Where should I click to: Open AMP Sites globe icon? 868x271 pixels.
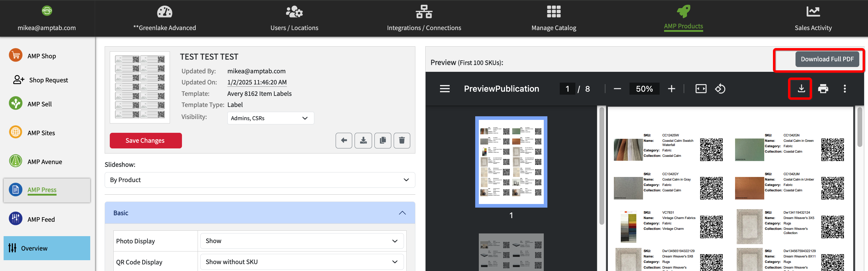16,132
